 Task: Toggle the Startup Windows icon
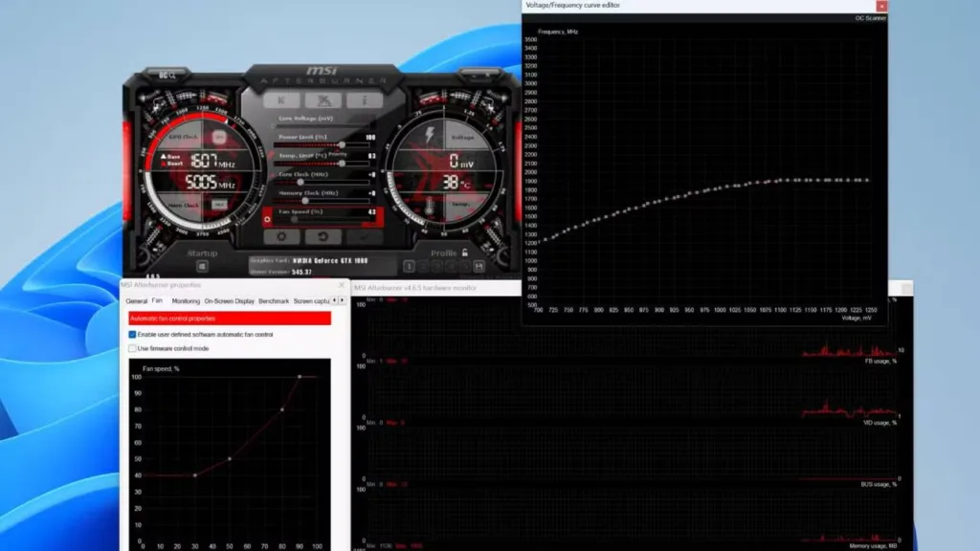tap(202, 267)
